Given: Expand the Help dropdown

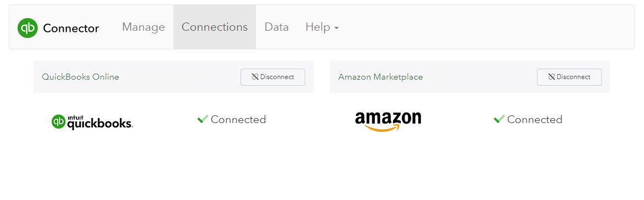Looking at the screenshot, I should [322, 27].
